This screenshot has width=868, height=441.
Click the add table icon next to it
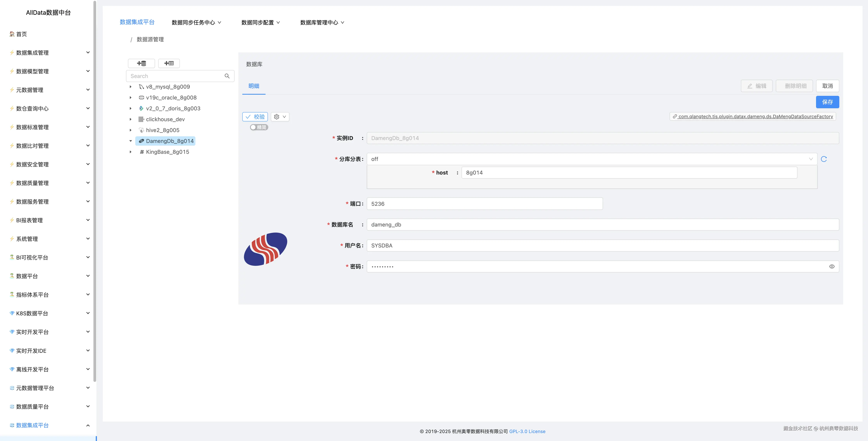click(x=169, y=63)
